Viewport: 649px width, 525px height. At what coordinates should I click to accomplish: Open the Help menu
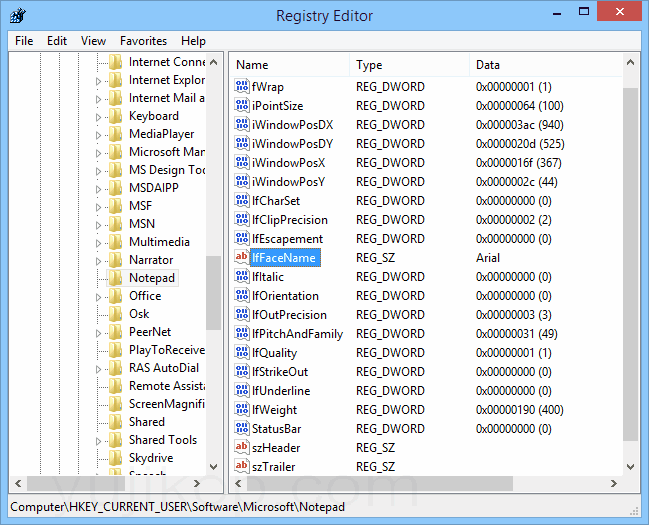coord(193,41)
